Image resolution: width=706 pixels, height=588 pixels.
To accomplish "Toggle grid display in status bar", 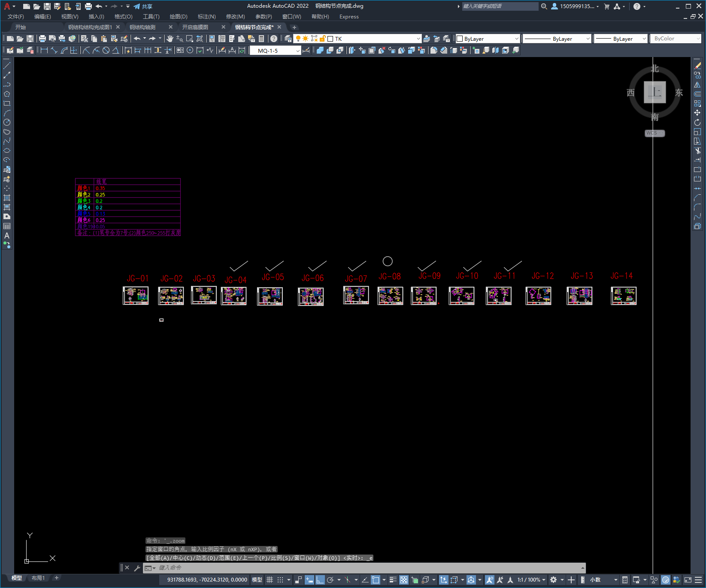I will pos(270,580).
